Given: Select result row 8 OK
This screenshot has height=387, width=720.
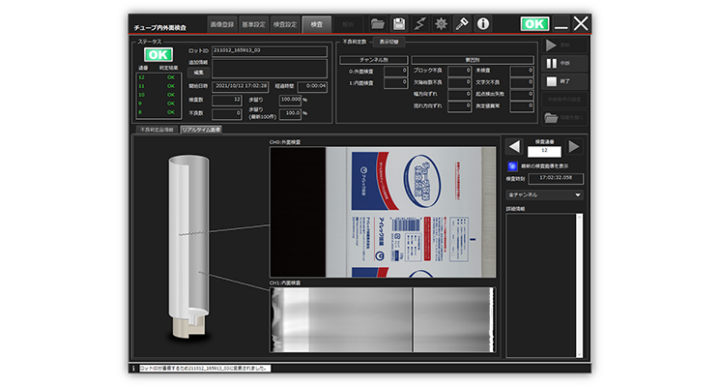Looking at the screenshot, I should [x=158, y=112].
